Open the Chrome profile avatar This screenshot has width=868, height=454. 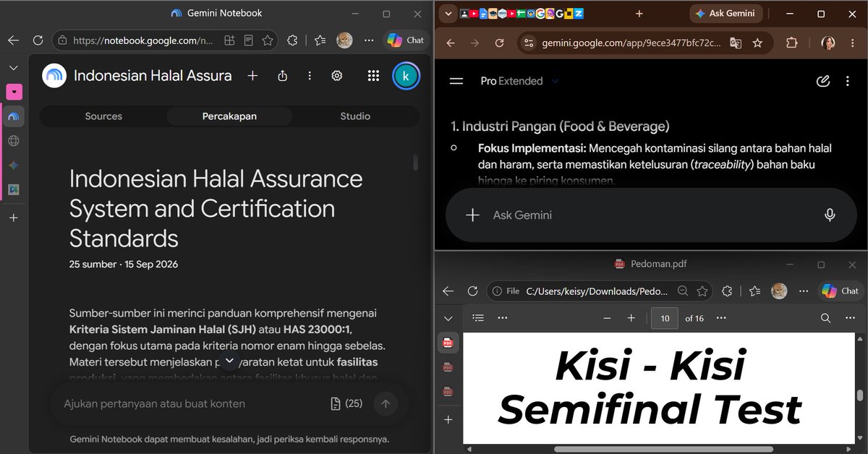(x=828, y=43)
